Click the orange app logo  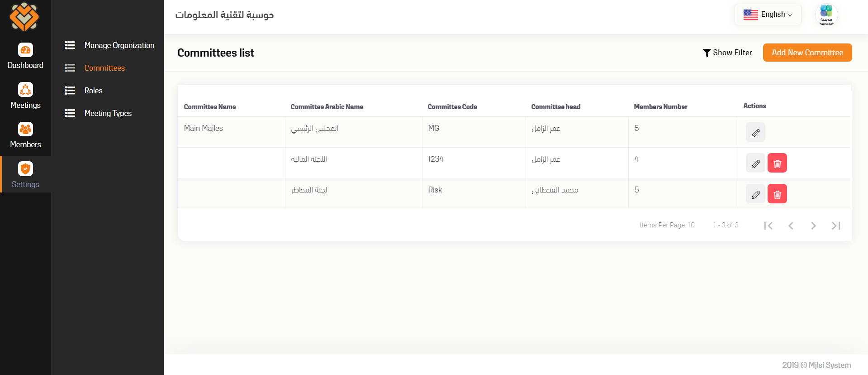(x=24, y=17)
